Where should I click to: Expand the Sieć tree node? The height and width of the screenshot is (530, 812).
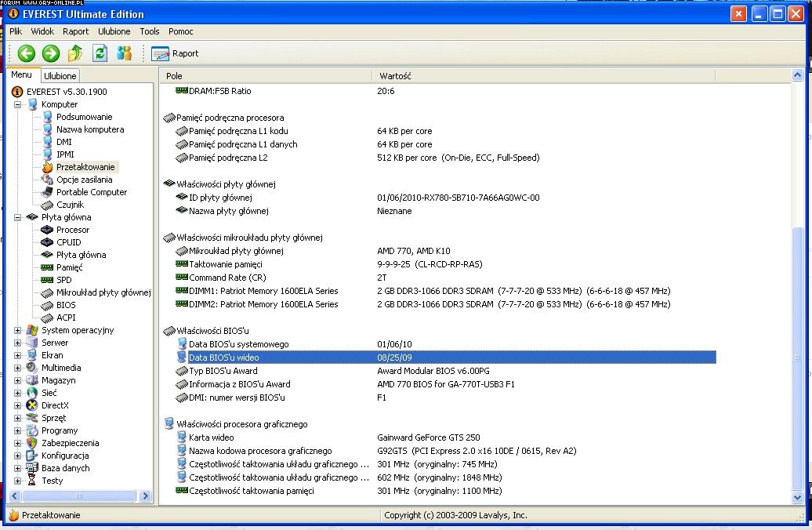point(17,393)
